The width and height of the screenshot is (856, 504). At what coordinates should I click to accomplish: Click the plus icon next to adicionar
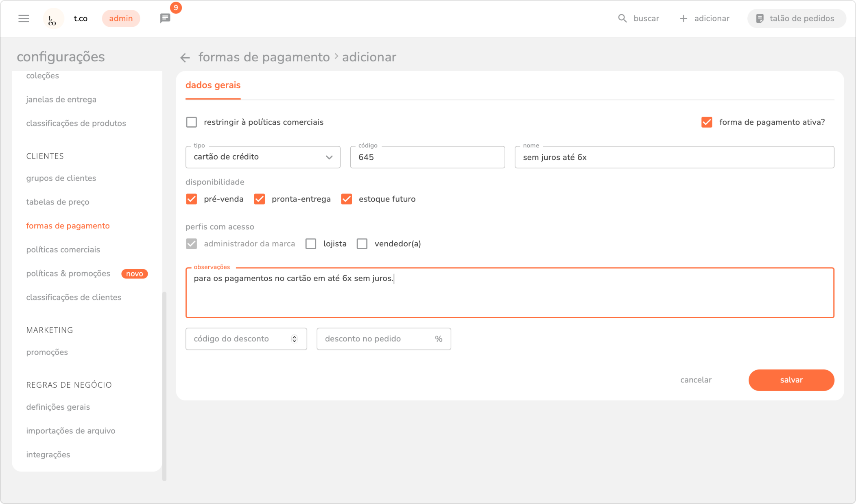click(x=683, y=18)
